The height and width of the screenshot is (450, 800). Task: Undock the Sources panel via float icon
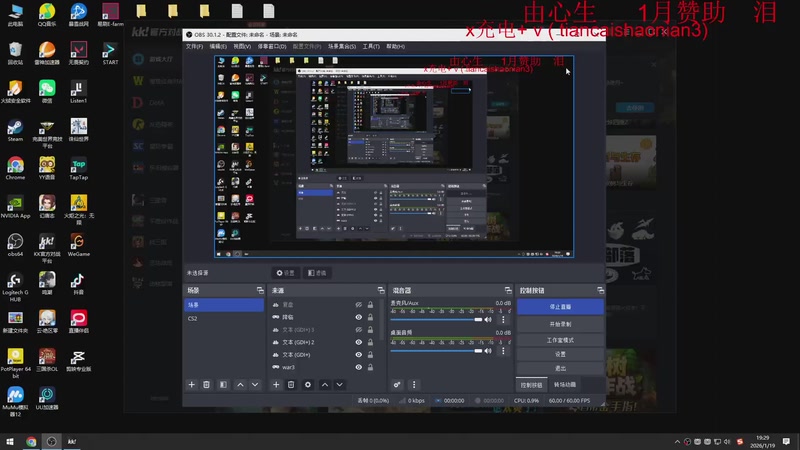(381, 290)
